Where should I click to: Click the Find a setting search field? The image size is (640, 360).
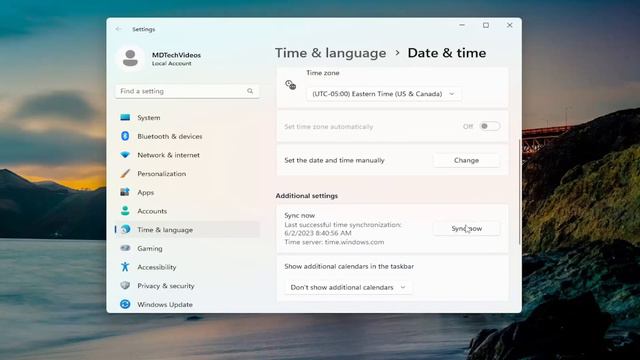click(187, 91)
